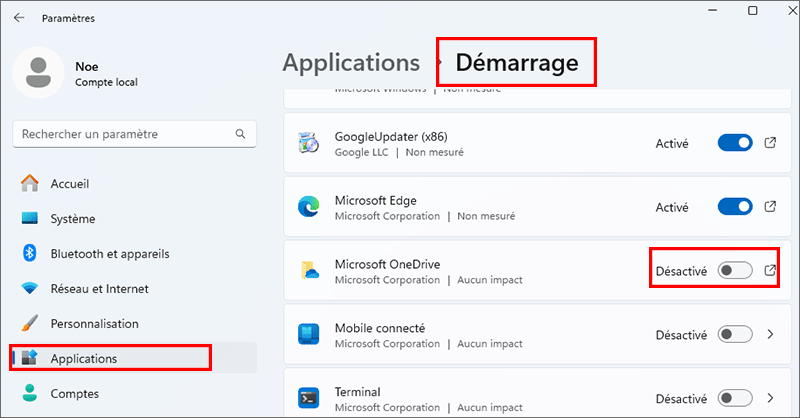Click the Mobile connecté app icon
Viewport: 800px width, 418px height.
coord(309,334)
